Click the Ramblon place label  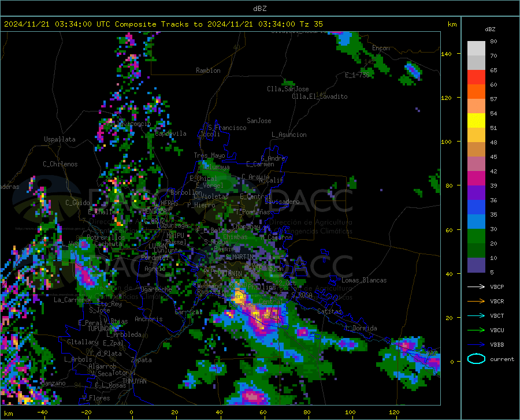208,70
